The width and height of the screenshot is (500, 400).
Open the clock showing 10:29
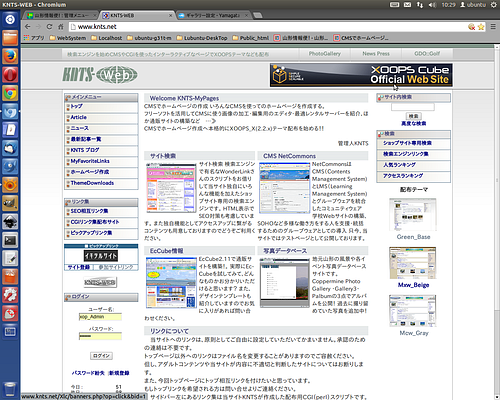point(448,5)
